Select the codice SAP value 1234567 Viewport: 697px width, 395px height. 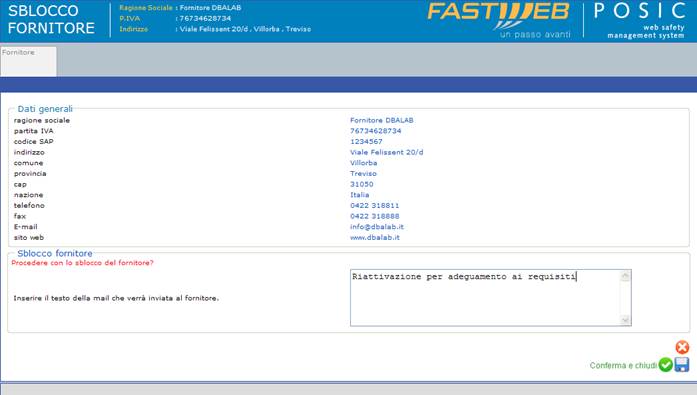[366, 141]
